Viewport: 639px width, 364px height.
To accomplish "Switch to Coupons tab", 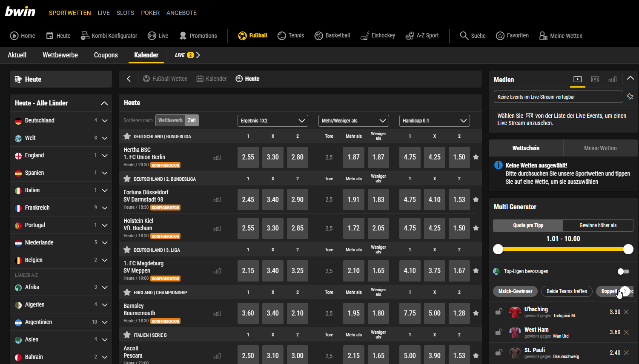I will point(106,55).
